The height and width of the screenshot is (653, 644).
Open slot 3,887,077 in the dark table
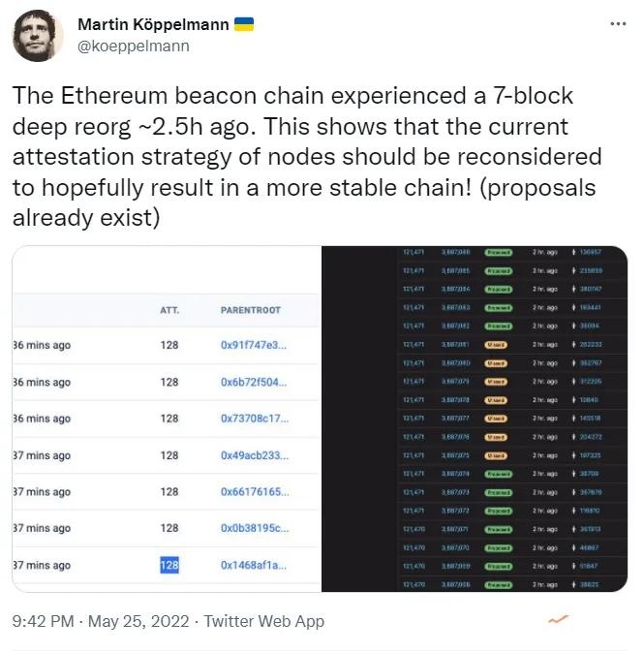[455, 418]
